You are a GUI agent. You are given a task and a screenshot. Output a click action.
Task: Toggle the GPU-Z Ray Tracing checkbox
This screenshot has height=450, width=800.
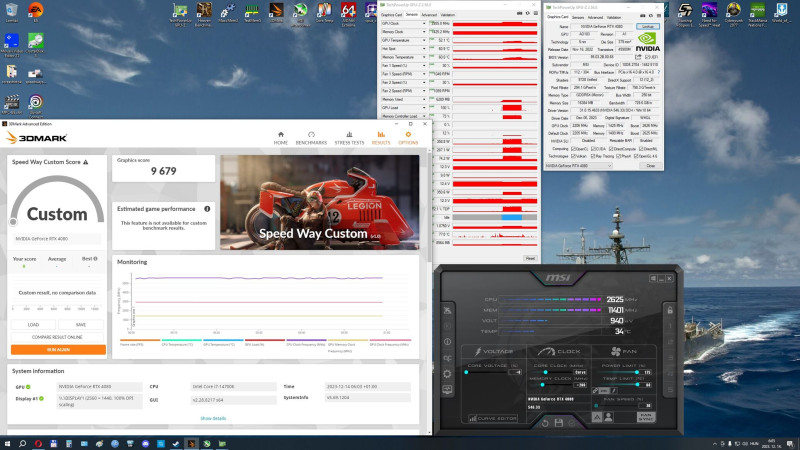[x=593, y=156]
